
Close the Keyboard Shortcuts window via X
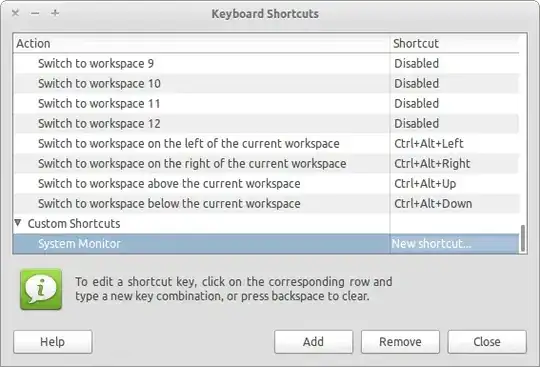point(15,13)
